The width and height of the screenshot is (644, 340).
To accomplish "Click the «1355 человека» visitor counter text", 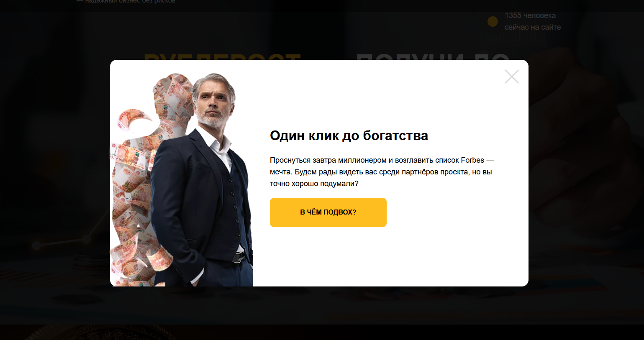I will (x=530, y=15).
